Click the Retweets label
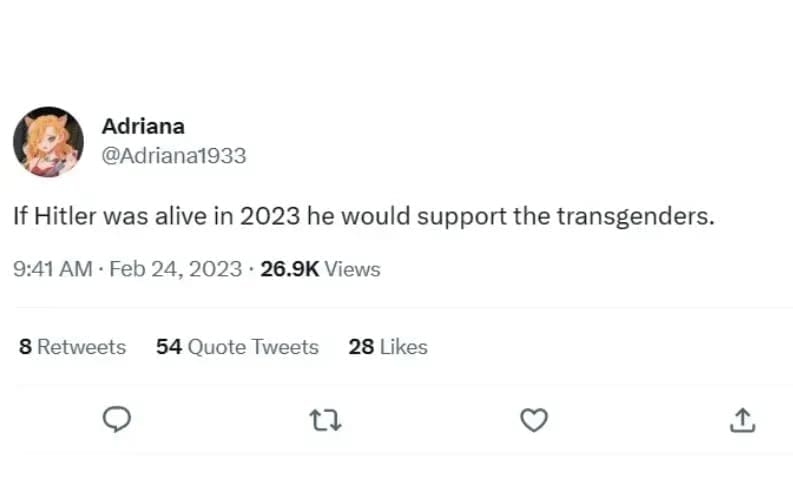 click(82, 347)
